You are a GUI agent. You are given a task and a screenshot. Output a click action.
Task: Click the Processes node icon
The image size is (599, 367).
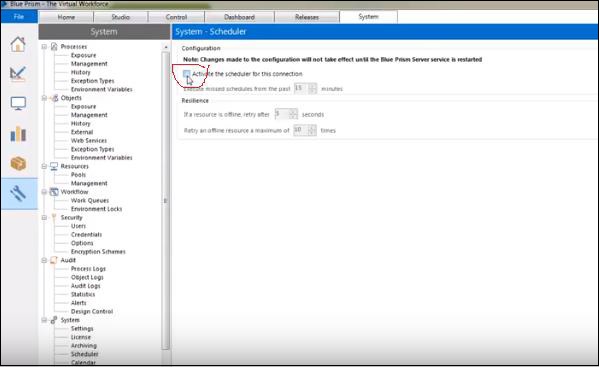click(54, 47)
